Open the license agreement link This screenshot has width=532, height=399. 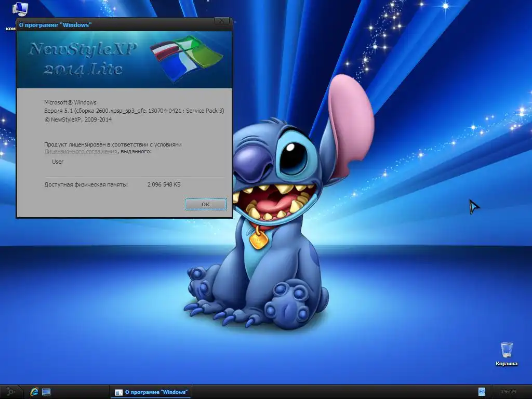click(x=81, y=151)
